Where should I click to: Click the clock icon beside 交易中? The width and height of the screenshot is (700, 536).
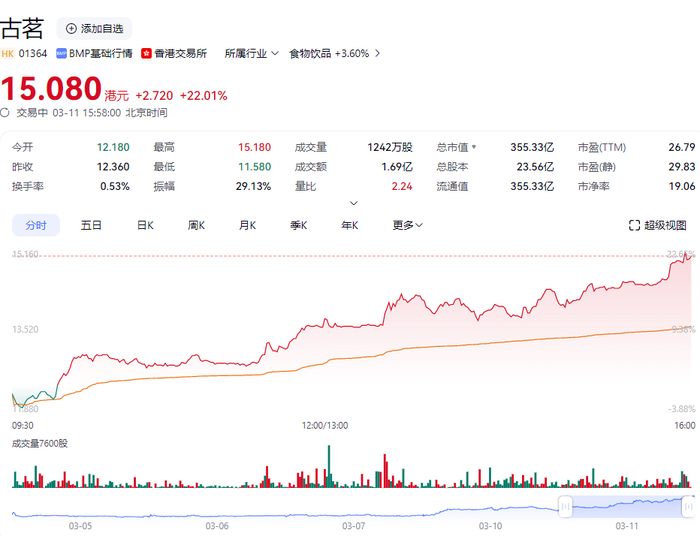tap(6, 113)
